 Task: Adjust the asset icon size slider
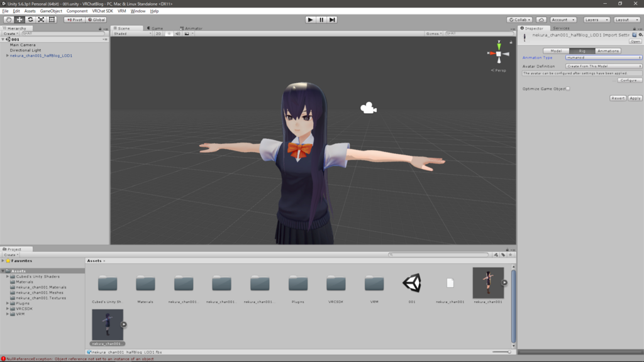[502, 352]
